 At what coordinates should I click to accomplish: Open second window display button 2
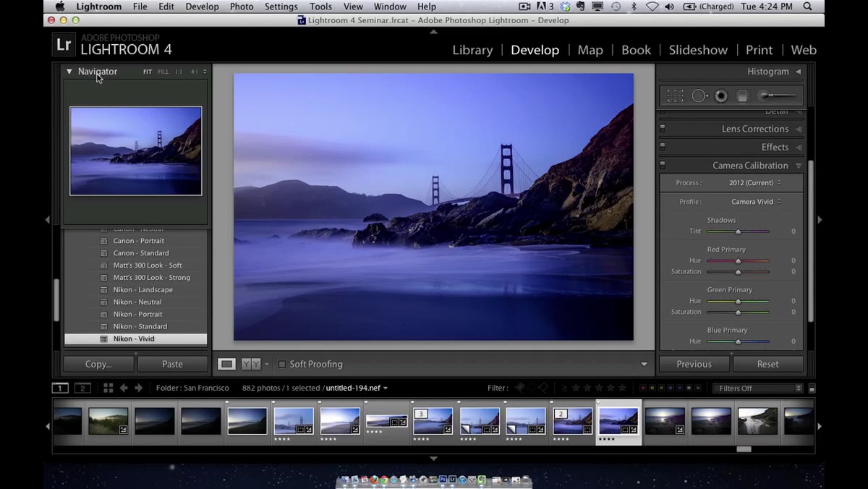point(83,388)
